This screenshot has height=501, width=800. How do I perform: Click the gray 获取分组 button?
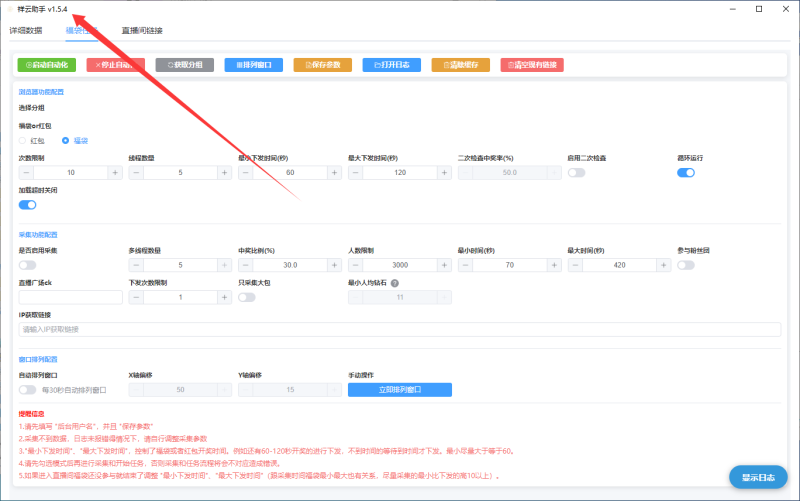point(185,65)
